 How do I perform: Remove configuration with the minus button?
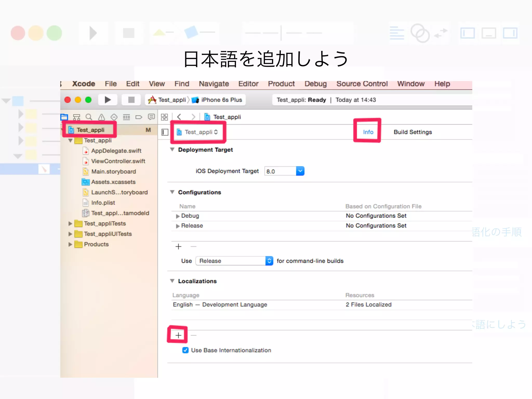tap(194, 246)
